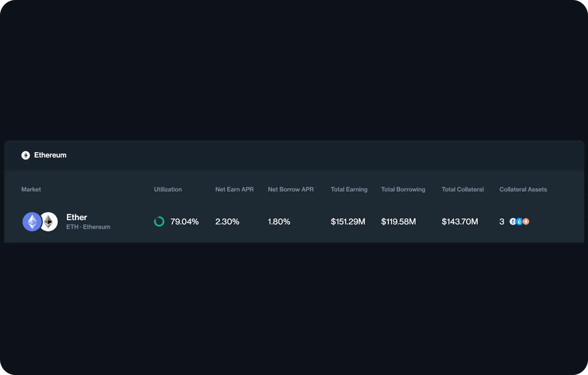Open the Ether market row
Screen dimensions: 588x375
point(294,222)
